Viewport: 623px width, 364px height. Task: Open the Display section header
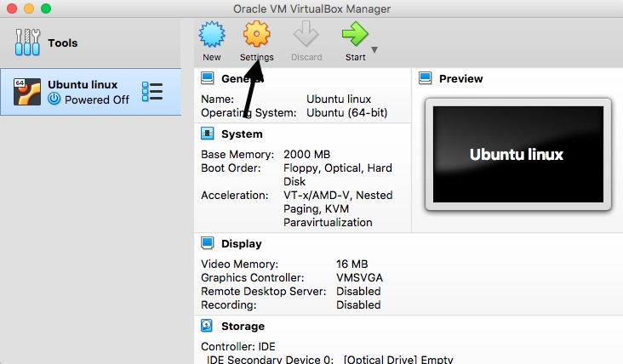pos(241,244)
